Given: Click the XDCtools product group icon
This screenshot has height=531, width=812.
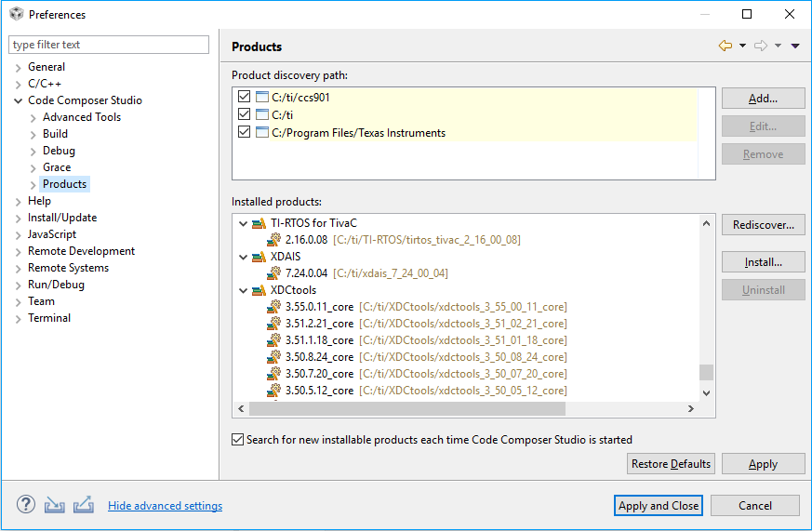Looking at the screenshot, I should (x=259, y=290).
